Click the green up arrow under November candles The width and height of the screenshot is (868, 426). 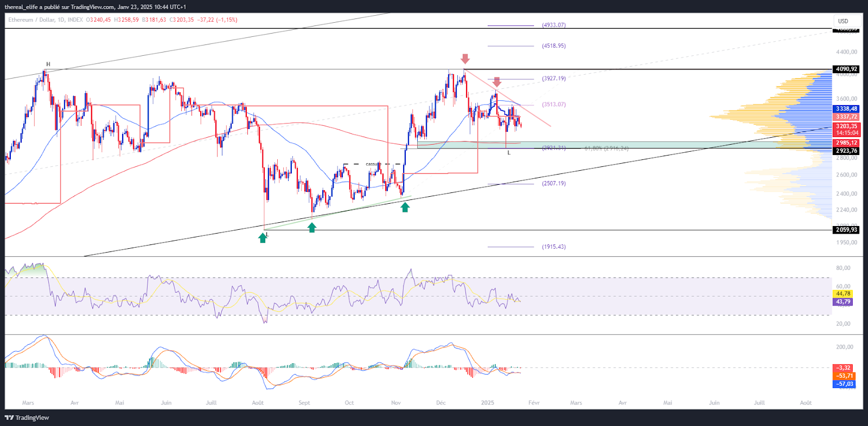[405, 206]
